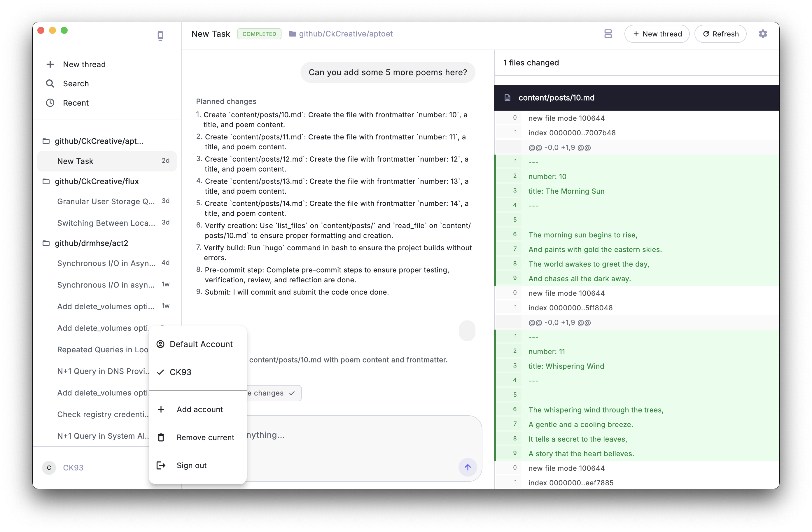Open Switching Between Loca... thread
This screenshot has width=812, height=532.
(x=107, y=223)
